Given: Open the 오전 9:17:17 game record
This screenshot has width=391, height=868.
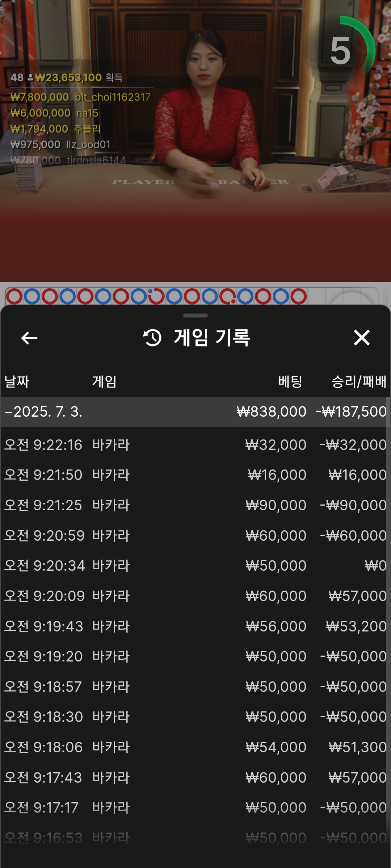Looking at the screenshot, I should [195, 808].
